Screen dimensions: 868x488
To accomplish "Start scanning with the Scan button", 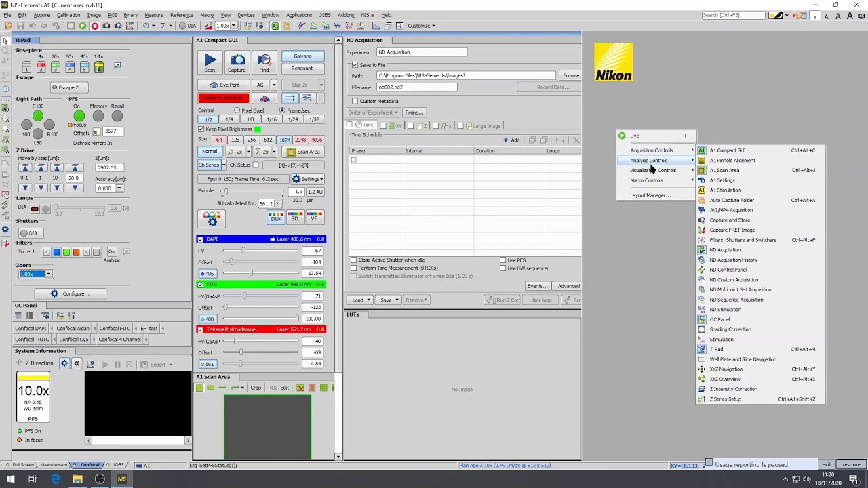I will tap(210, 62).
